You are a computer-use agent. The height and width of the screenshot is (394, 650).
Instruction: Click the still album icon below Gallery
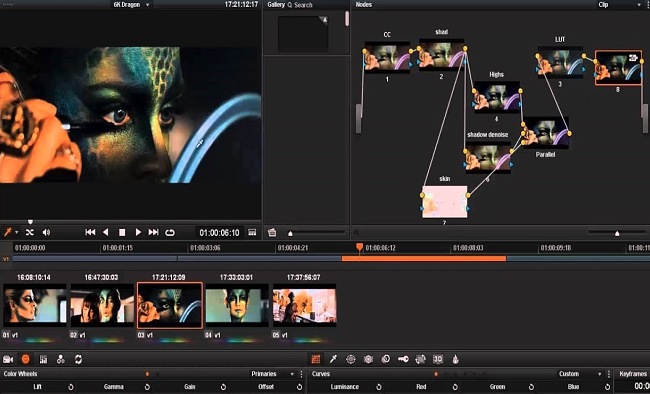click(x=272, y=233)
